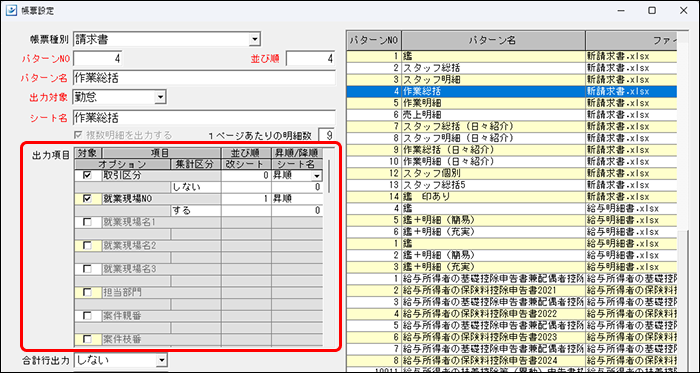Click the パターン名 field containing 作業総括

click(204, 78)
